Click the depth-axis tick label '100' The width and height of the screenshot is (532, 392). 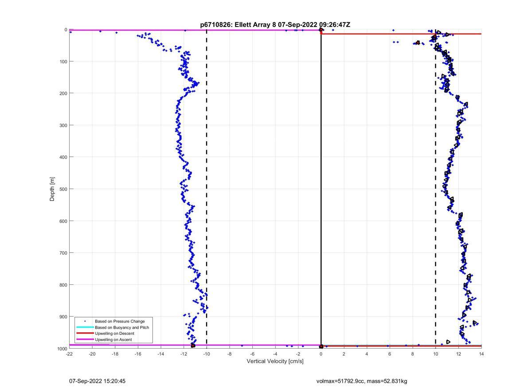coord(63,62)
